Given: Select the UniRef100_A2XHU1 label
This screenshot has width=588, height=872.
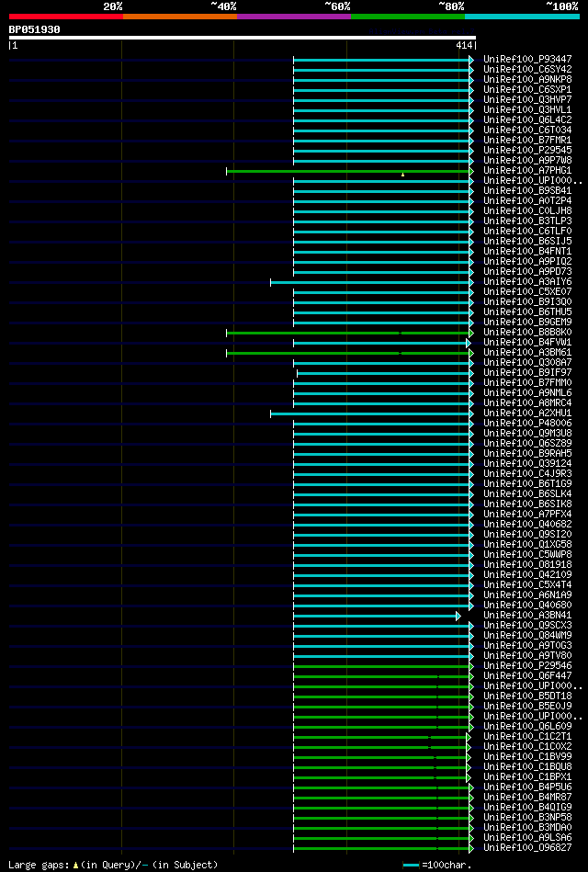Looking at the screenshot, I should coord(527,413).
